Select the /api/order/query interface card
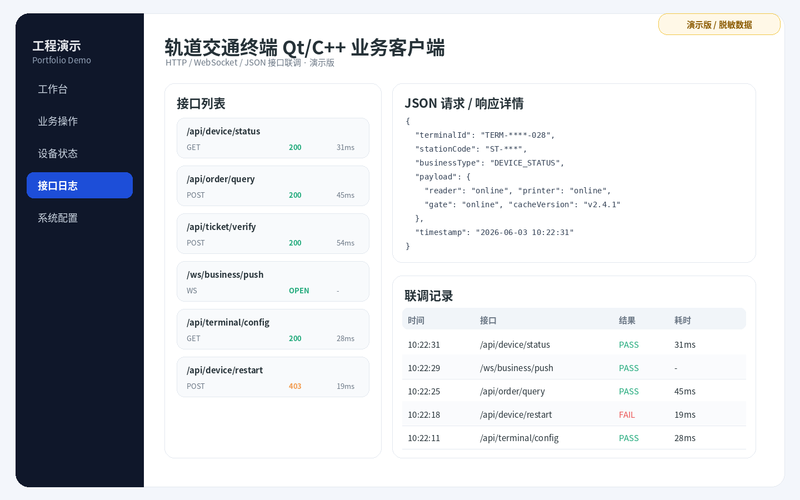 [x=273, y=186]
